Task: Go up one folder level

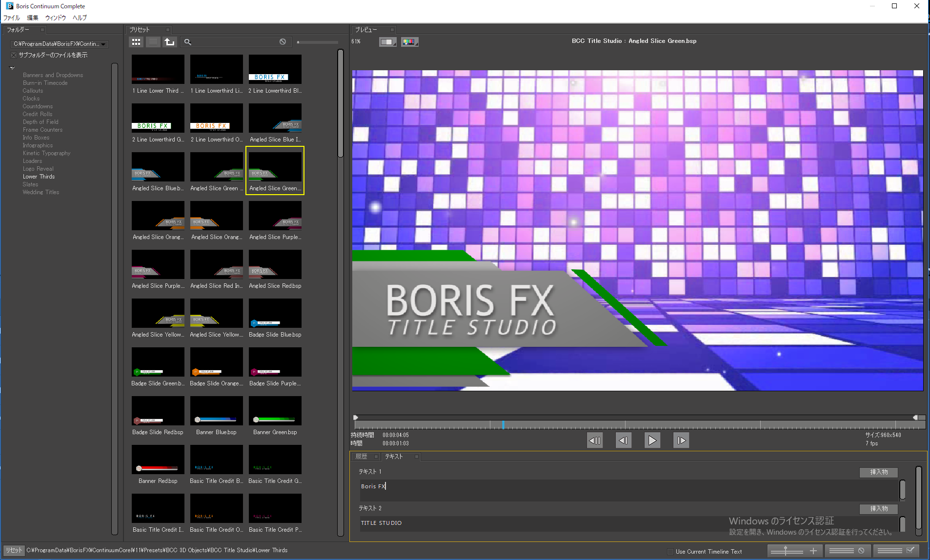Action: [170, 42]
